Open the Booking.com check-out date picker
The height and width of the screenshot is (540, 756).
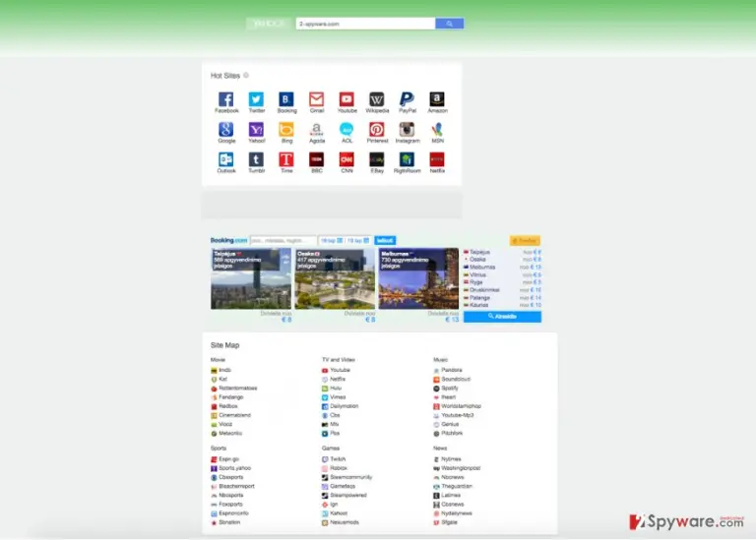358,240
